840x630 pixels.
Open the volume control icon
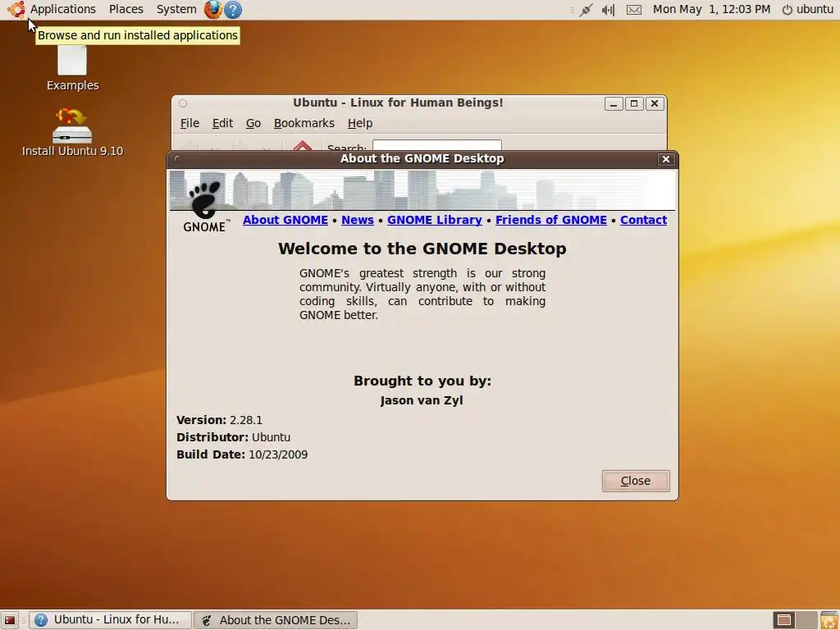608,10
